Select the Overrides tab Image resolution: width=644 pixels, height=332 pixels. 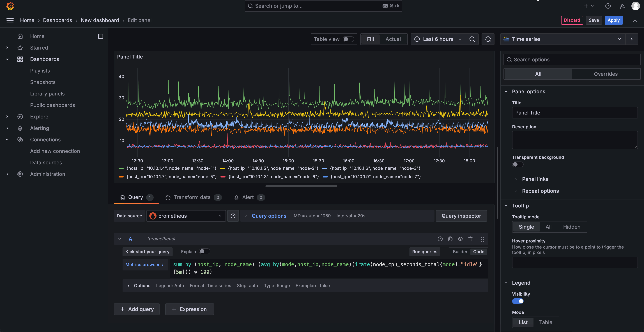point(605,74)
